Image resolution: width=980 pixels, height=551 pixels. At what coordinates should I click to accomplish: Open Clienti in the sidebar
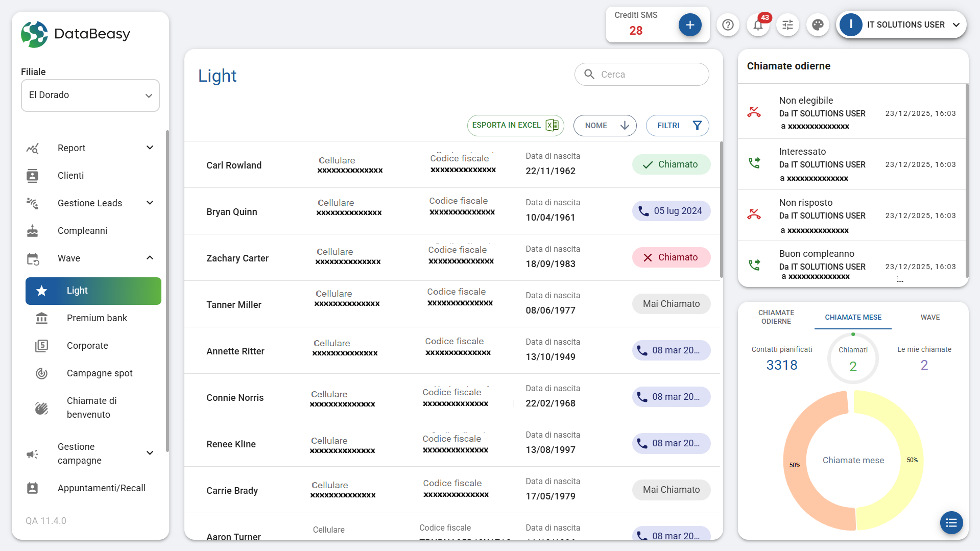[x=70, y=176]
